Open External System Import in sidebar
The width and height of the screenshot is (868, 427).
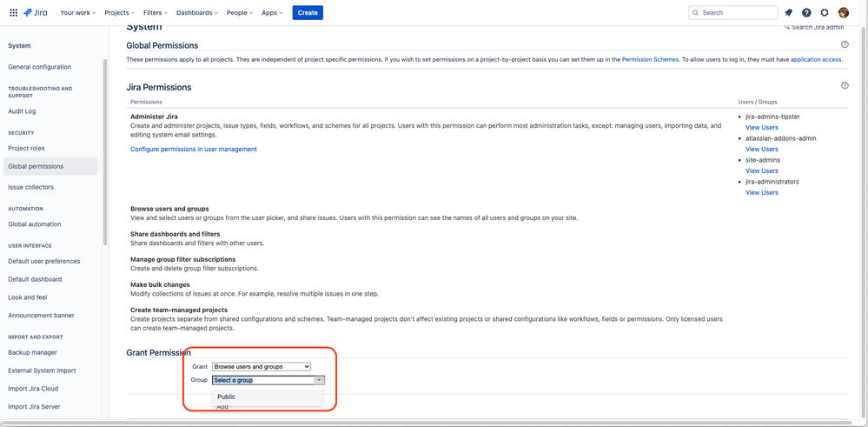(42, 370)
